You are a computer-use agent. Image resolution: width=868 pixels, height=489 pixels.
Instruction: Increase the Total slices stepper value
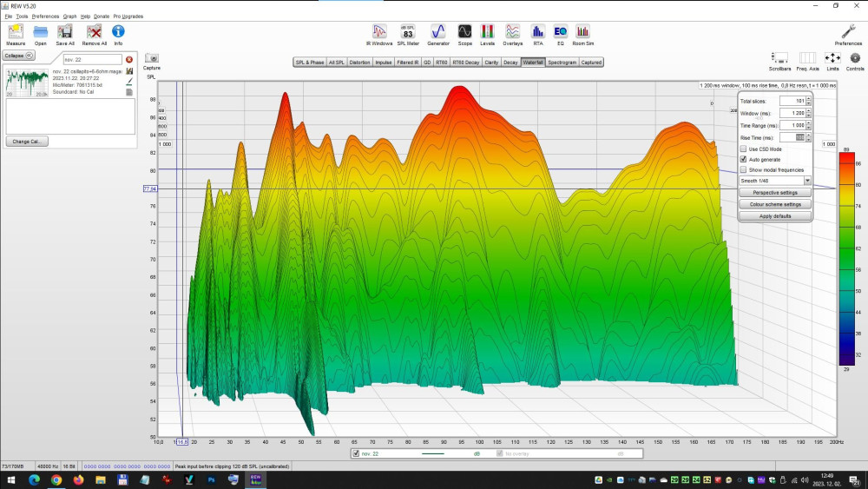(809, 99)
